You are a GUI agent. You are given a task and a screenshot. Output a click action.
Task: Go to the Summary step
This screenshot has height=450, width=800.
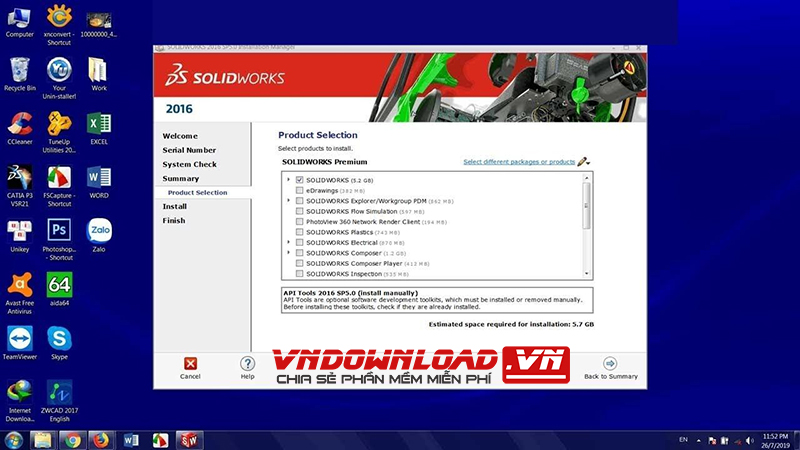(181, 179)
